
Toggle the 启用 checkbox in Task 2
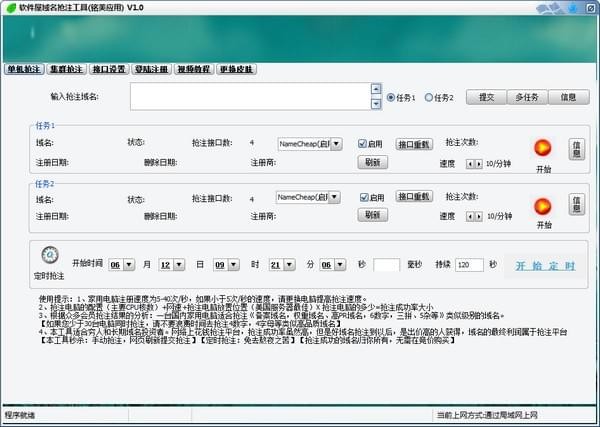[364, 197]
